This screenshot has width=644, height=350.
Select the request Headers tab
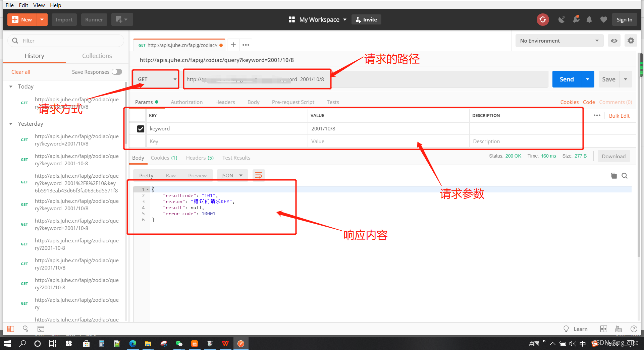pos(225,102)
